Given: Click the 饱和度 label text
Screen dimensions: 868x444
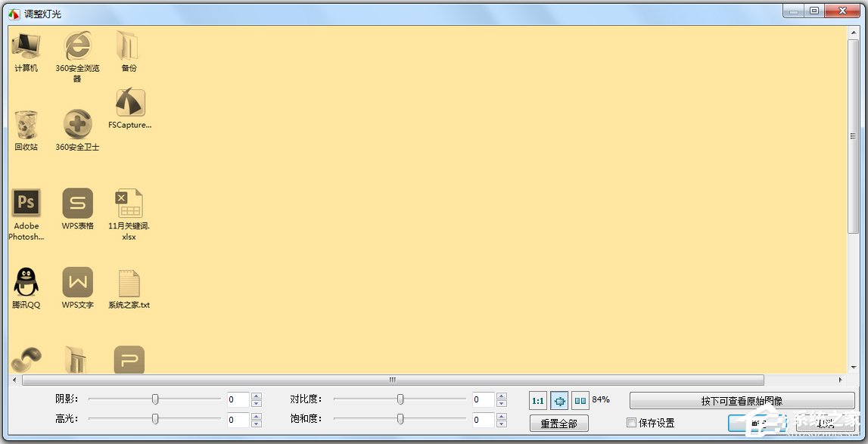Looking at the screenshot, I should 306,418.
